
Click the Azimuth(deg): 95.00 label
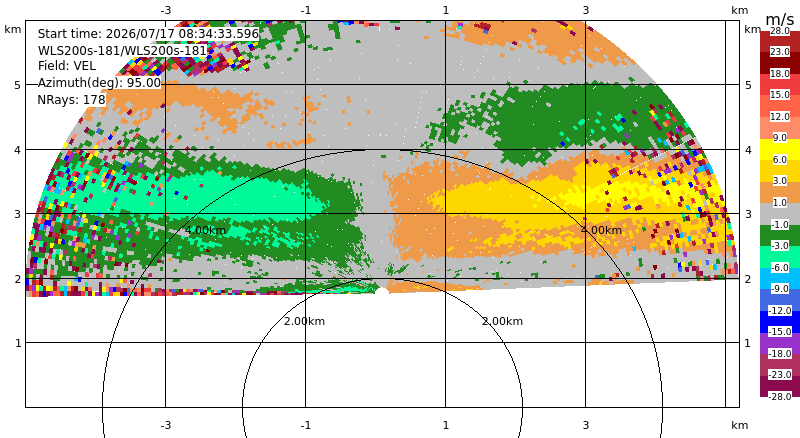99,83
